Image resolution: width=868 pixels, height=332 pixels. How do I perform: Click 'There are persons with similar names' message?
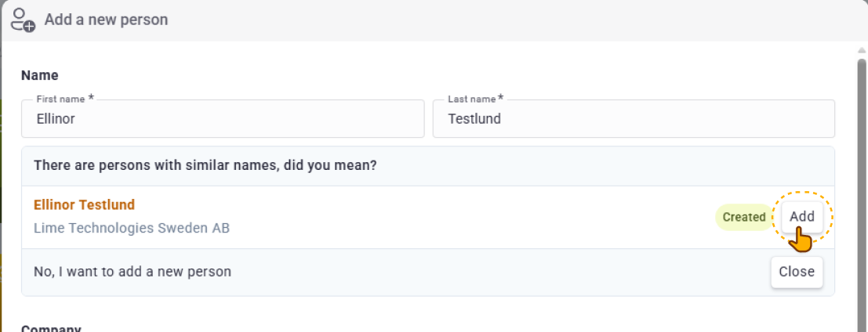[x=205, y=166]
